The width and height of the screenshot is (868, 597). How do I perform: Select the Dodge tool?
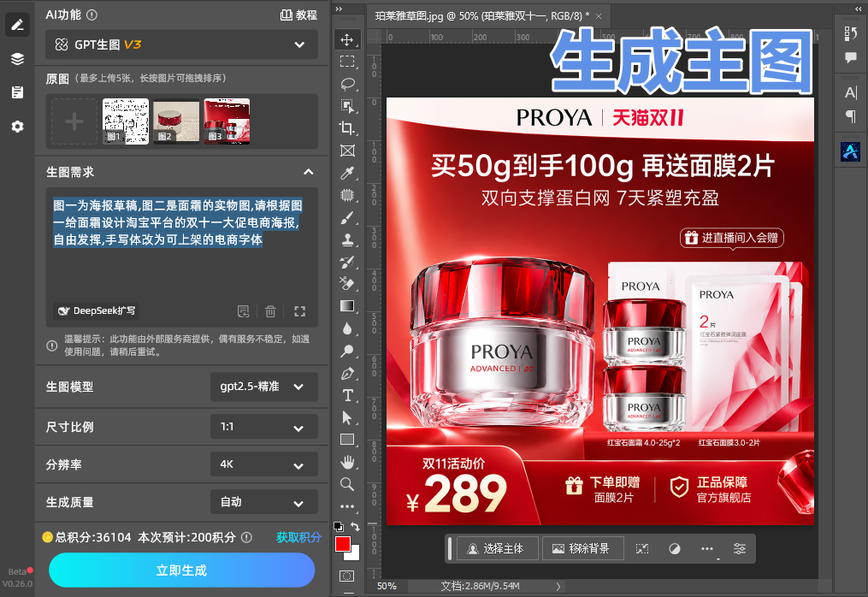tap(347, 352)
